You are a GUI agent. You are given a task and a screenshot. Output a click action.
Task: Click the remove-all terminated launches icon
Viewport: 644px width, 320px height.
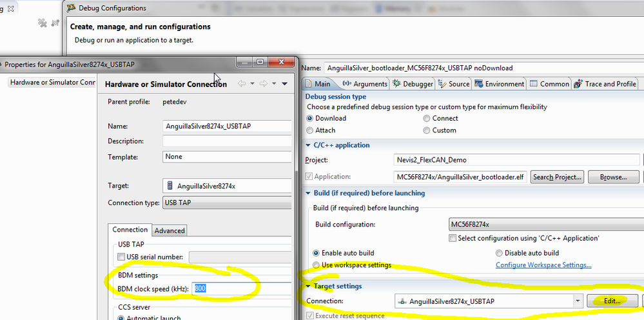43,23
